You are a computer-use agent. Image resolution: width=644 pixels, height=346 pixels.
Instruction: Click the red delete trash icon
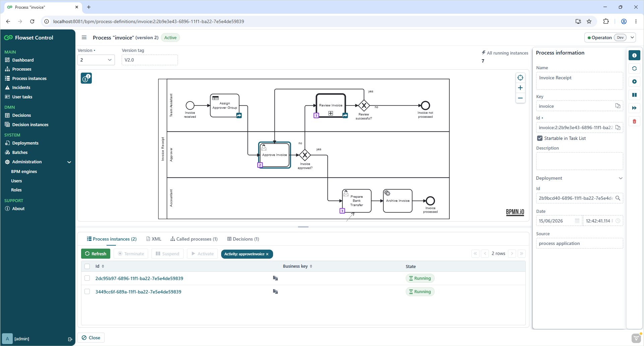634,121
